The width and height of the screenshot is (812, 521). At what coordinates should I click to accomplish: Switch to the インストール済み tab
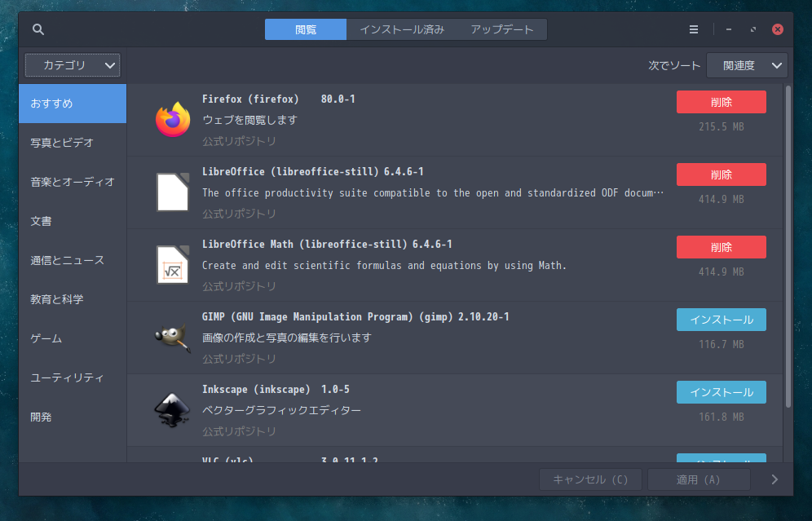[x=402, y=29]
